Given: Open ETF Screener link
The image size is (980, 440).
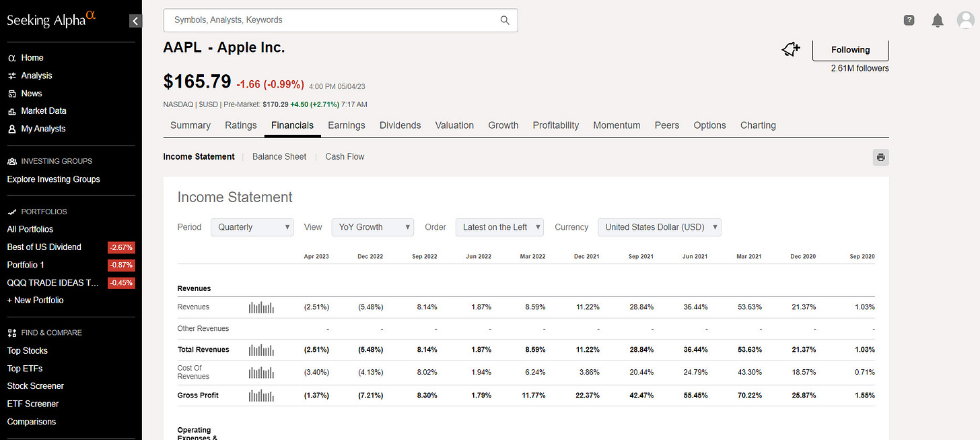Looking at the screenshot, I should tap(33, 404).
